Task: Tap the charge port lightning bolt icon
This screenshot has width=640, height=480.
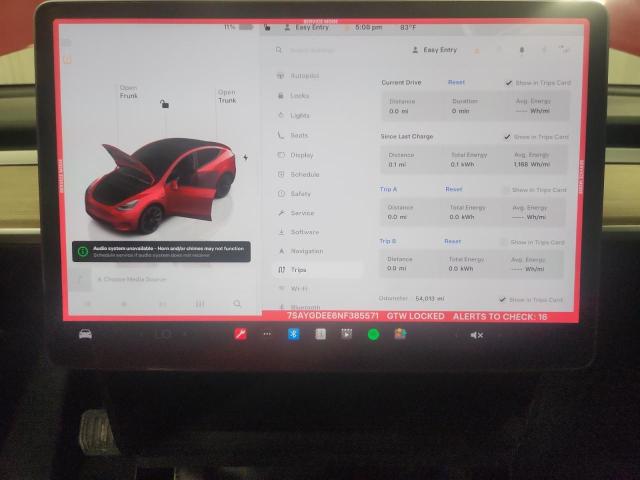Action: [x=245, y=157]
